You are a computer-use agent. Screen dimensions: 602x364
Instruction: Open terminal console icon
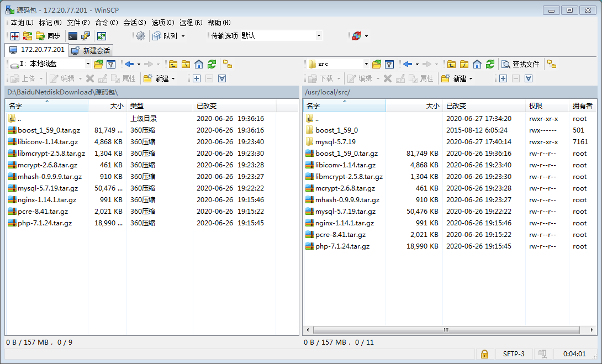point(72,36)
